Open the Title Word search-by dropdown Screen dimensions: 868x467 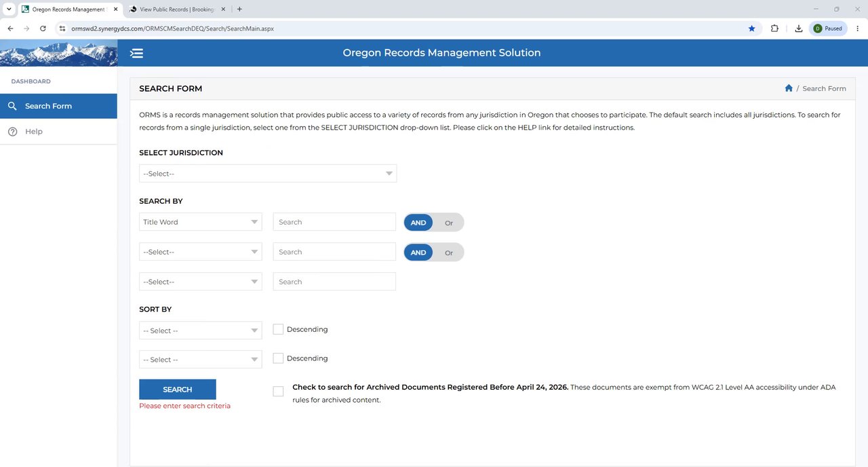201,222
